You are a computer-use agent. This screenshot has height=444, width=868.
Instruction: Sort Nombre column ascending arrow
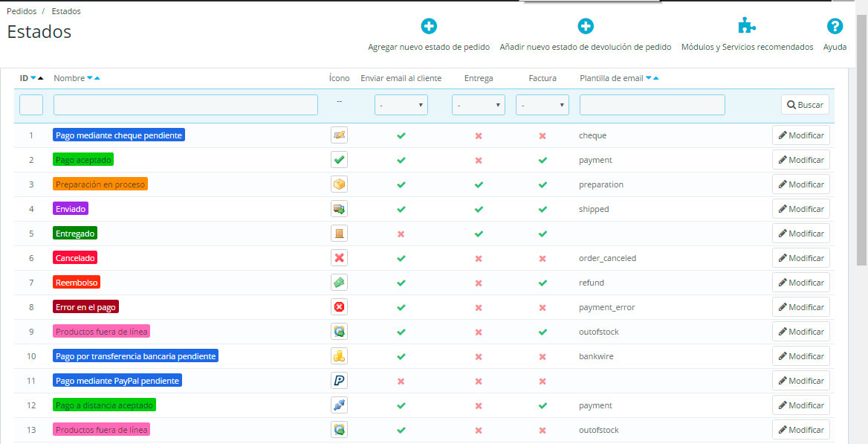pos(97,78)
